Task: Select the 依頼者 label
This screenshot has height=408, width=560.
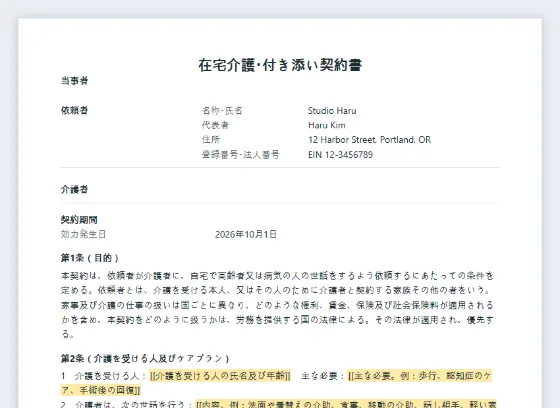Action: [x=74, y=110]
